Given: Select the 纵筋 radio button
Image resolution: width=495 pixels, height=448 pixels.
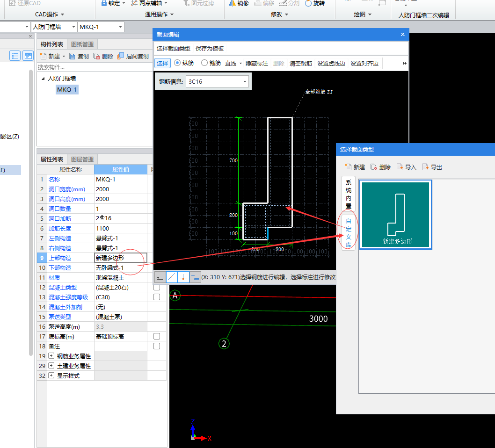Looking at the screenshot, I should 177,63.
